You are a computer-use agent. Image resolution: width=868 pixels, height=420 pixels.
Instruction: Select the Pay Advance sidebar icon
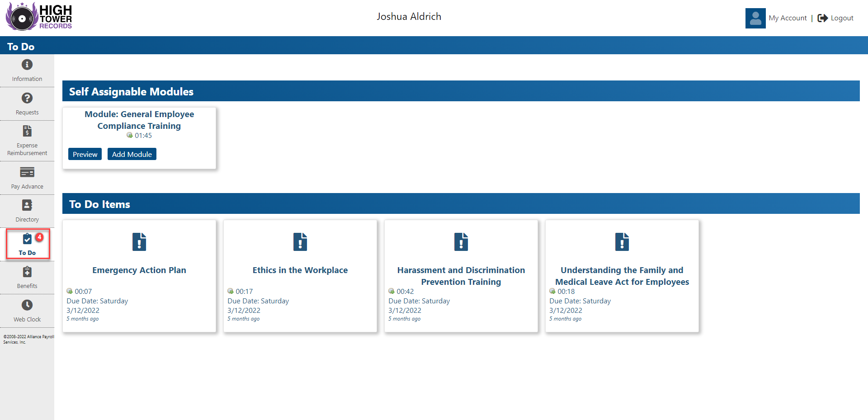[27, 172]
